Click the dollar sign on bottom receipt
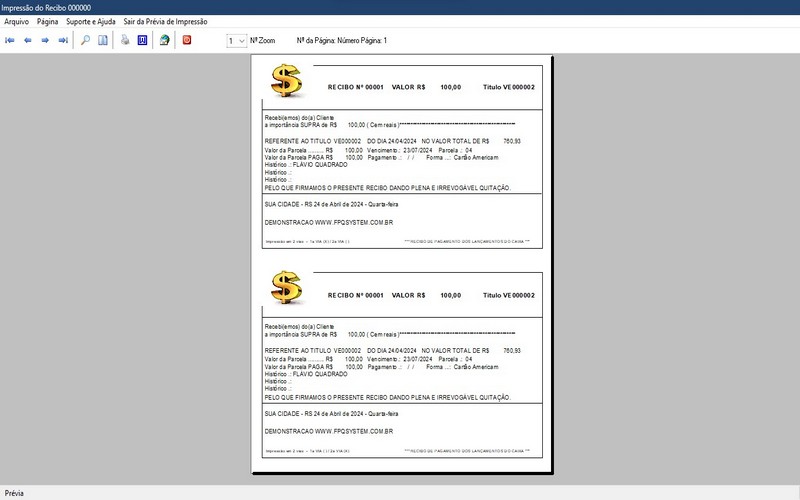800x500 pixels. click(286, 290)
